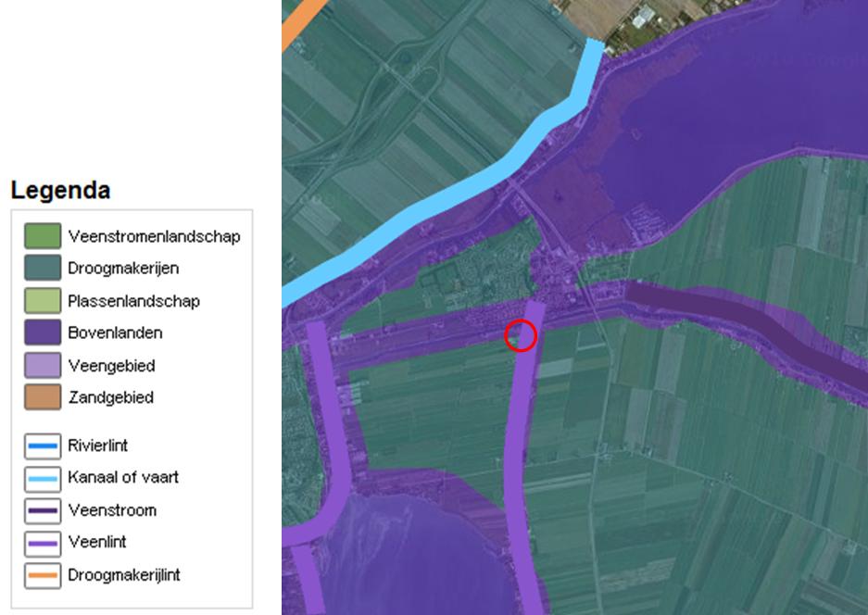Viewport: 868px width, 615px height.
Task: Click the text 'Veenstromenlandschap'
Action: tap(154, 236)
